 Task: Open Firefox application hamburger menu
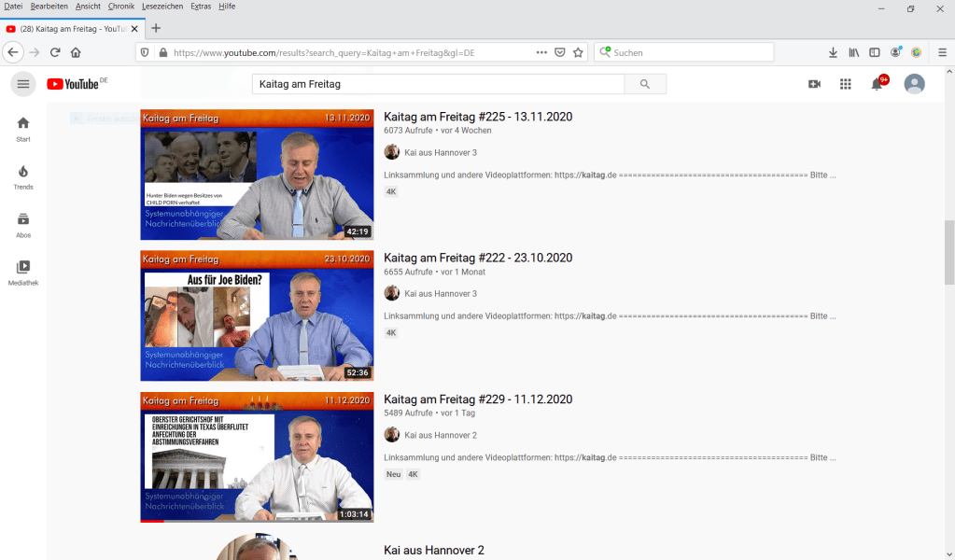(x=942, y=52)
